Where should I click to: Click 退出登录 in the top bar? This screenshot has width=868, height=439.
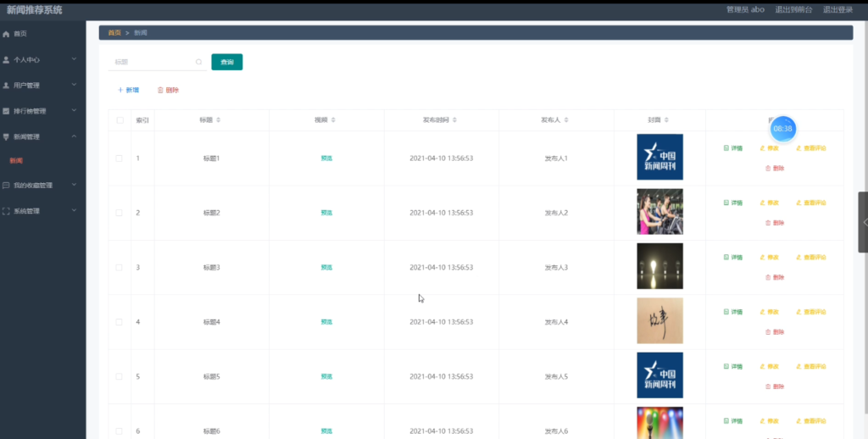[837, 9]
